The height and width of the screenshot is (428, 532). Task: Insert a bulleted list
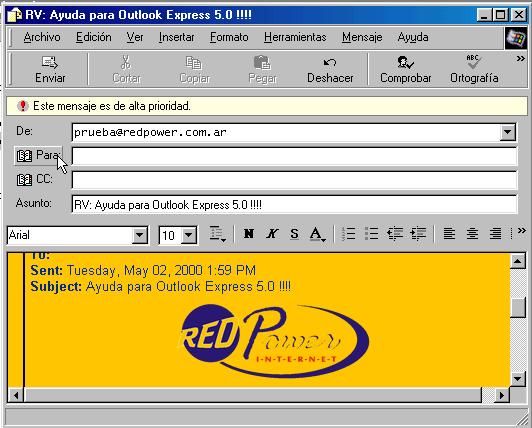372,234
